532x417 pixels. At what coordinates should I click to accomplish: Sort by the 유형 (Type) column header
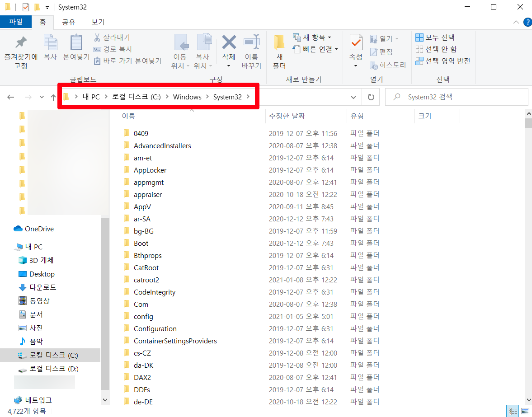357,116
